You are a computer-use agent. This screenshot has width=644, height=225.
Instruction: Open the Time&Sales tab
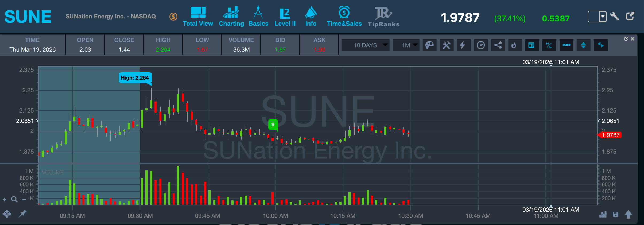[344, 17]
